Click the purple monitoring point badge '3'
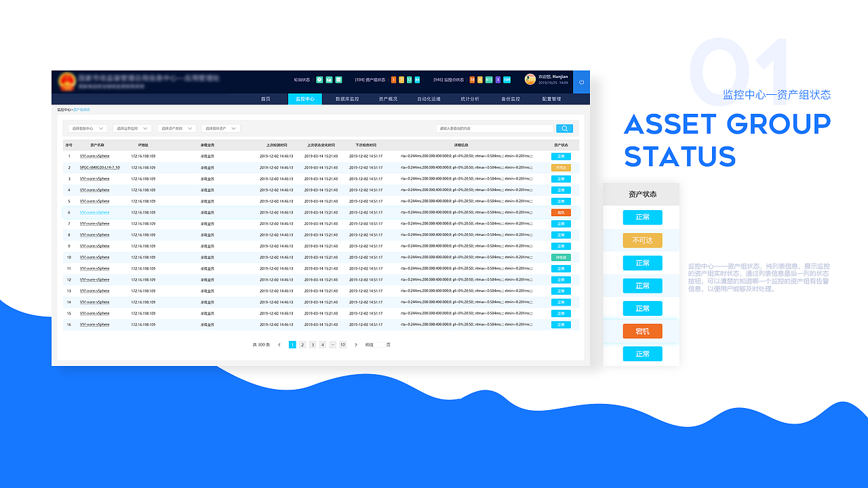 (x=498, y=80)
